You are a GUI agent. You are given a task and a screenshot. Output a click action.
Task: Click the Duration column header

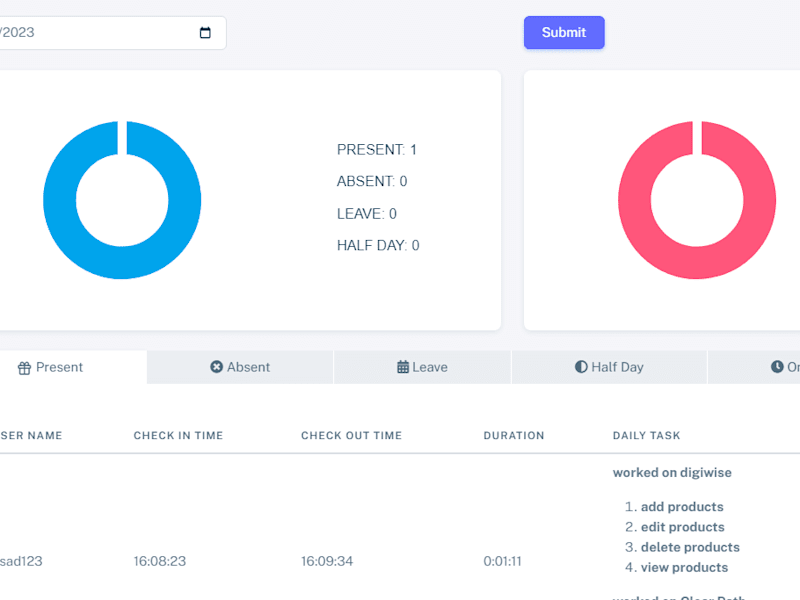point(514,436)
